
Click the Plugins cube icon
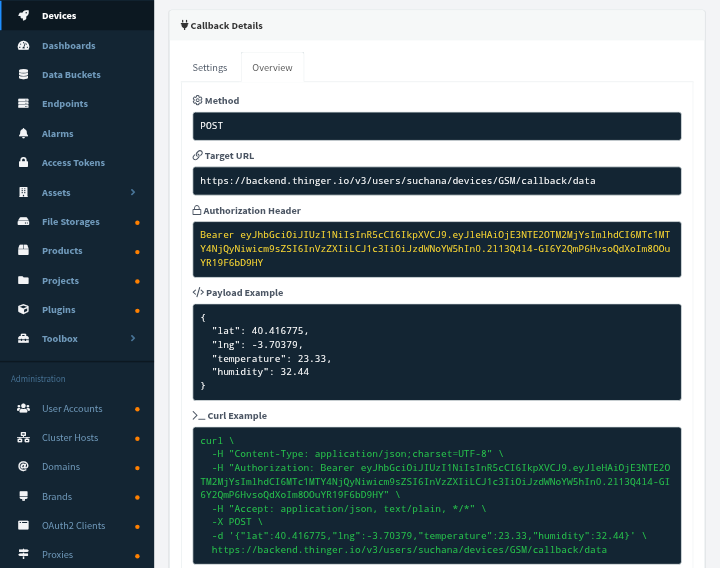(x=23, y=309)
